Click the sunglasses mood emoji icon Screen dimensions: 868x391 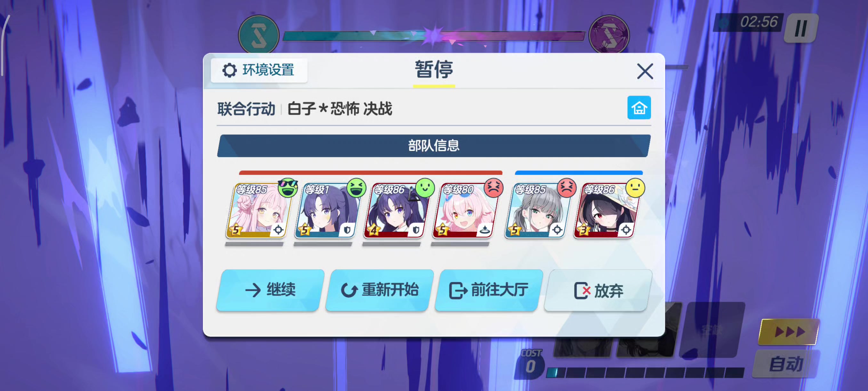(288, 188)
